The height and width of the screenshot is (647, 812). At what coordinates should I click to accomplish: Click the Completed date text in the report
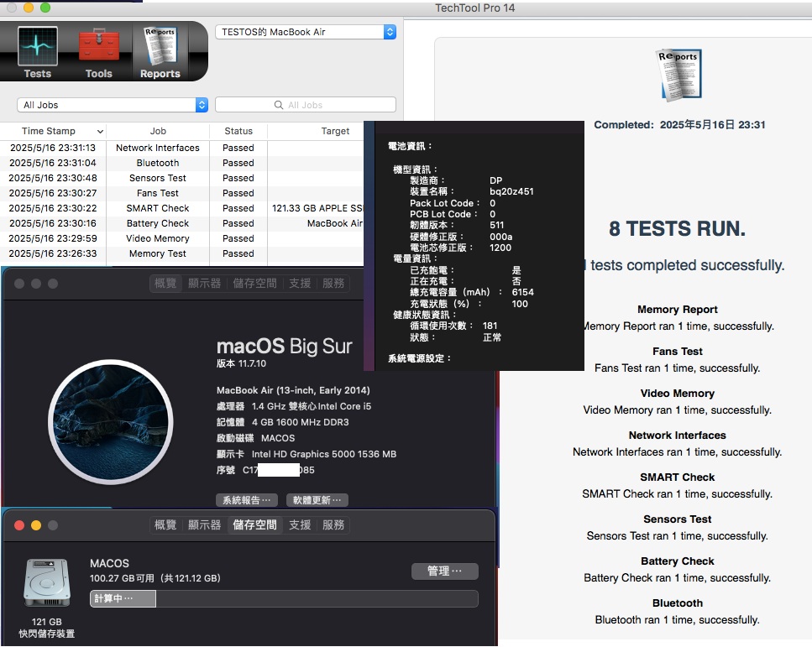coord(679,125)
